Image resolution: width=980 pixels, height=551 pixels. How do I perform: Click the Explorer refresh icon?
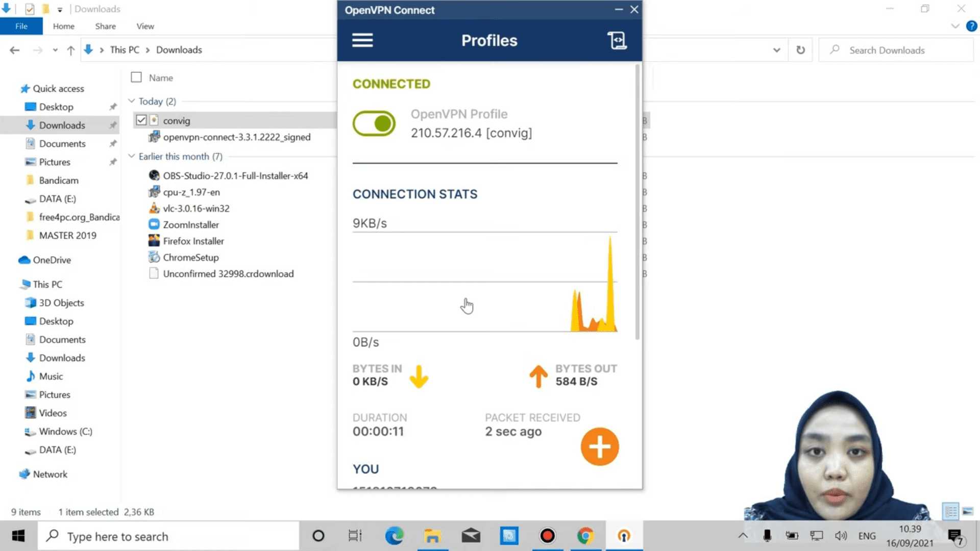[x=800, y=50]
